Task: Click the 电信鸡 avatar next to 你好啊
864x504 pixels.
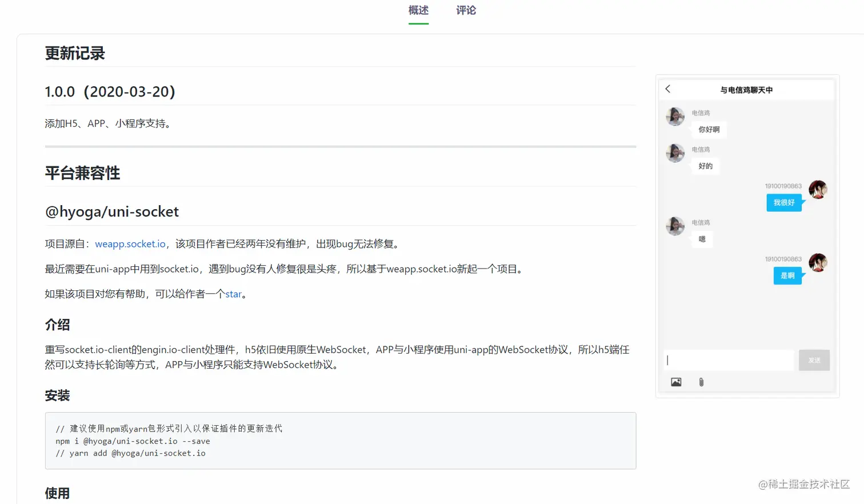Action: 675,116
